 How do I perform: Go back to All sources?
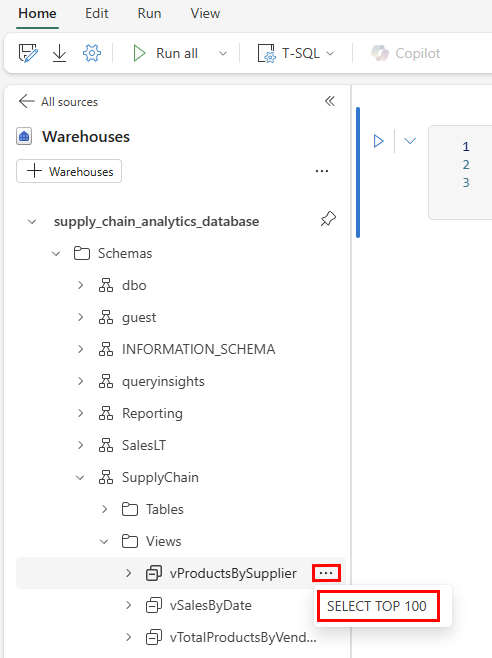tap(58, 102)
